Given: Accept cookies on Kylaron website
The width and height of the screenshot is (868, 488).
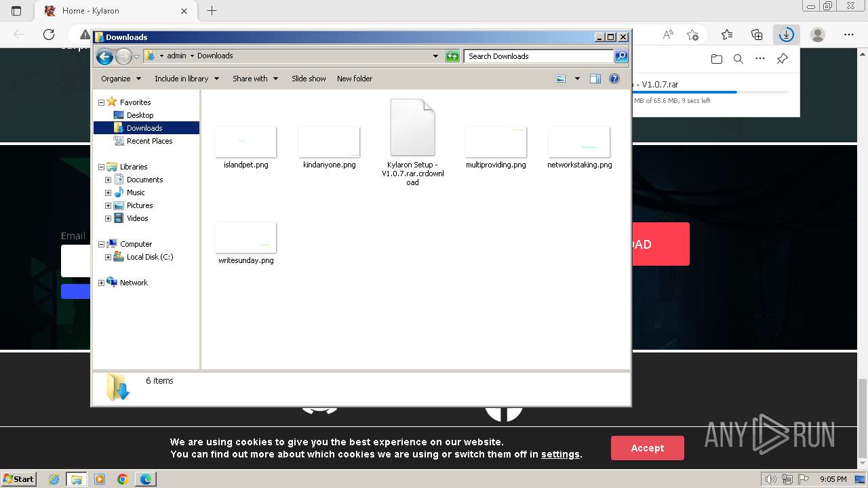Looking at the screenshot, I should [647, 448].
